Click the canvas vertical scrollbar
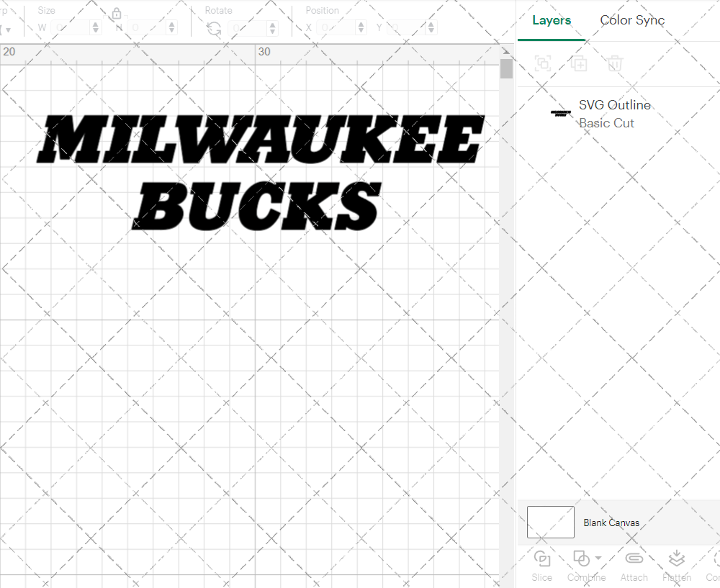Viewport: 720px width, 588px height. [x=506, y=68]
